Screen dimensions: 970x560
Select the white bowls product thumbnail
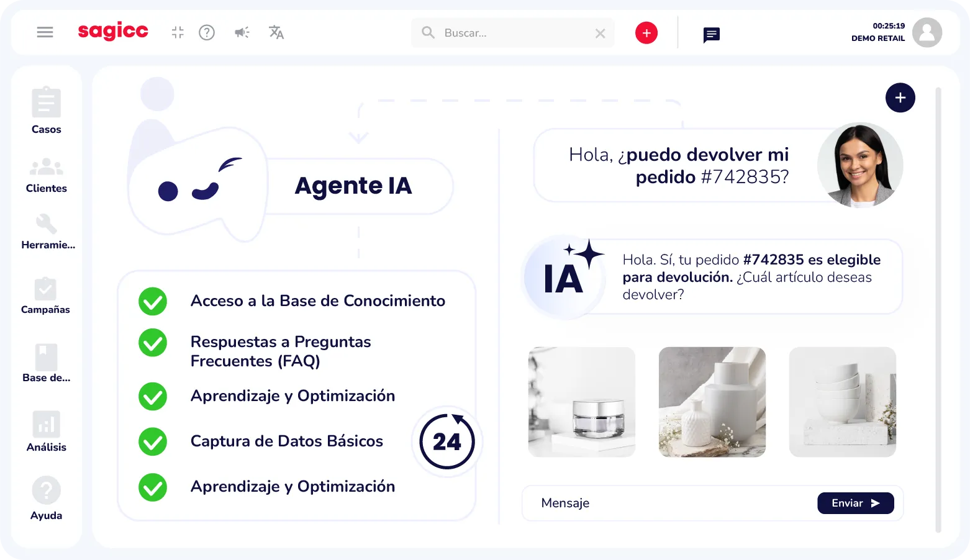pyautogui.click(x=842, y=402)
